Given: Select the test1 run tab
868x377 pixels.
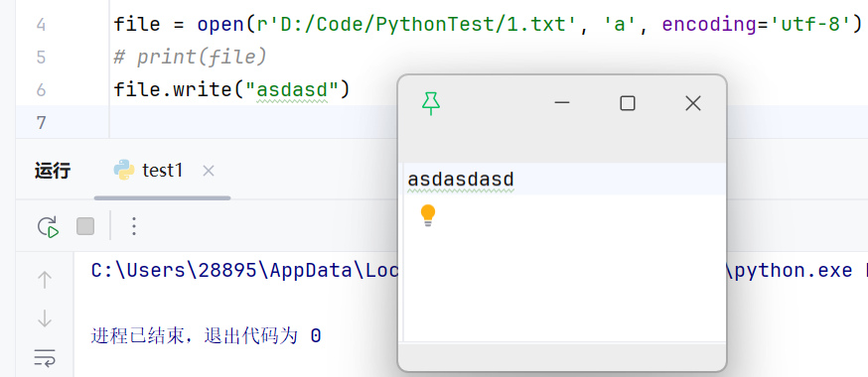Looking at the screenshot, I should click(162, 171).
